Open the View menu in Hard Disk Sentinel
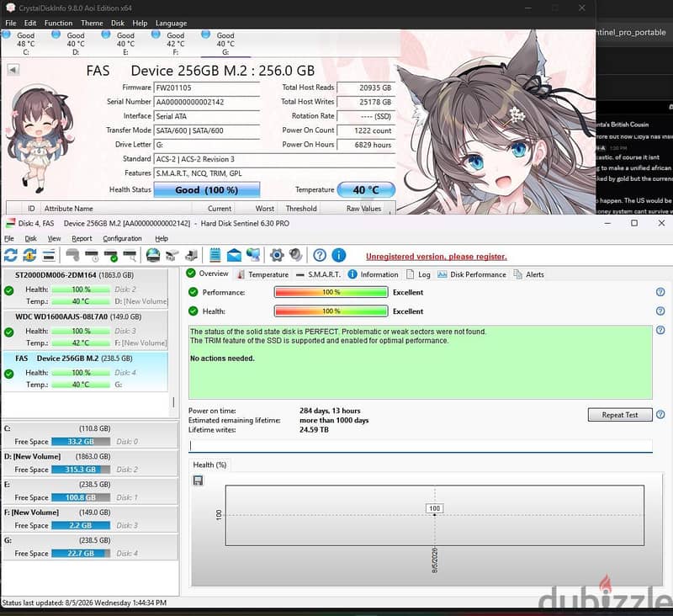Screen dimensions: 673x616 coord(54,238)
